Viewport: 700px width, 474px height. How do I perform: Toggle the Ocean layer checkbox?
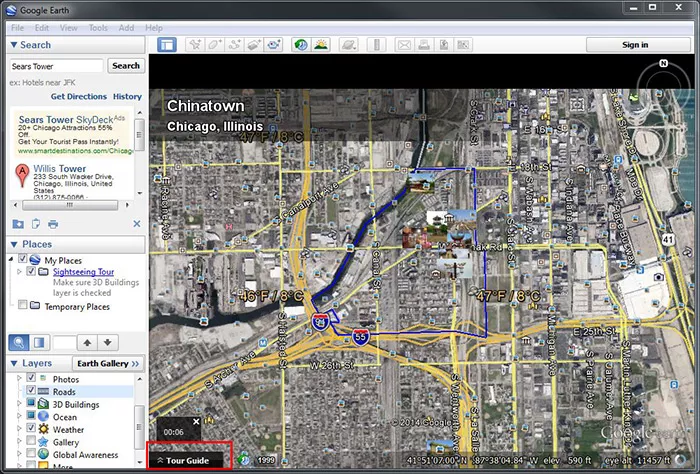(31, 415)
